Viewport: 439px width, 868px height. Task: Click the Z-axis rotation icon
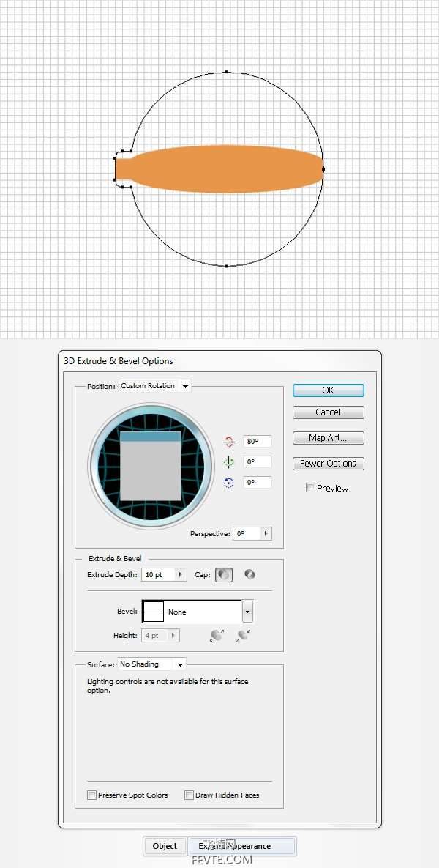click(229, 483)
